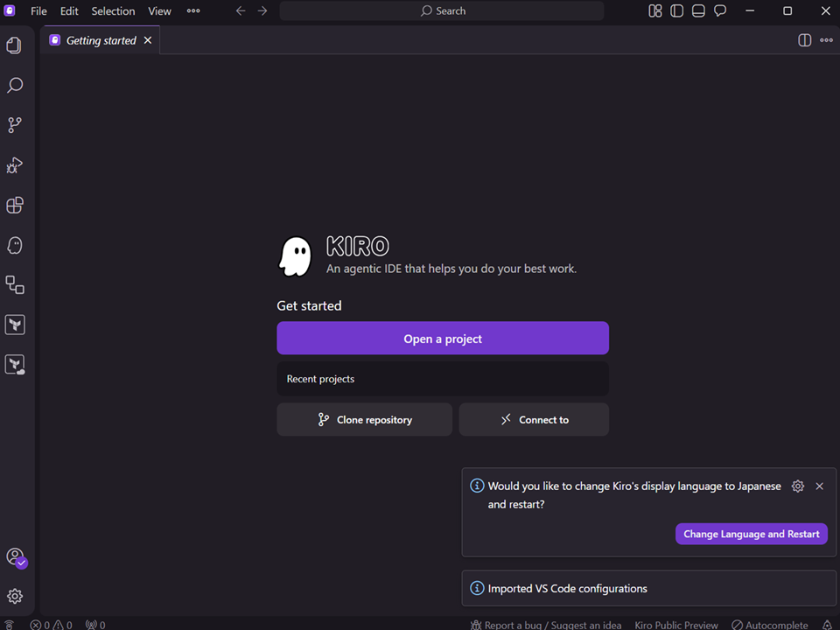
Task: Expand the hidden menus ellipsis in menu bar
Action: pos(193,10)
